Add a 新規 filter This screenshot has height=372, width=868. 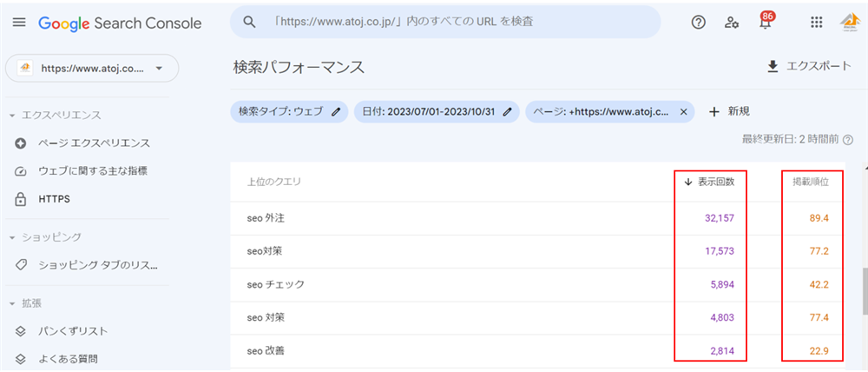point(730,111)
